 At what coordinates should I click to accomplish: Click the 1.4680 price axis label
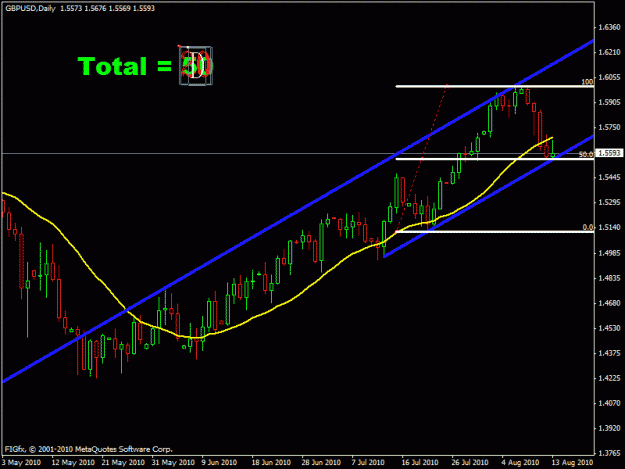610,303
